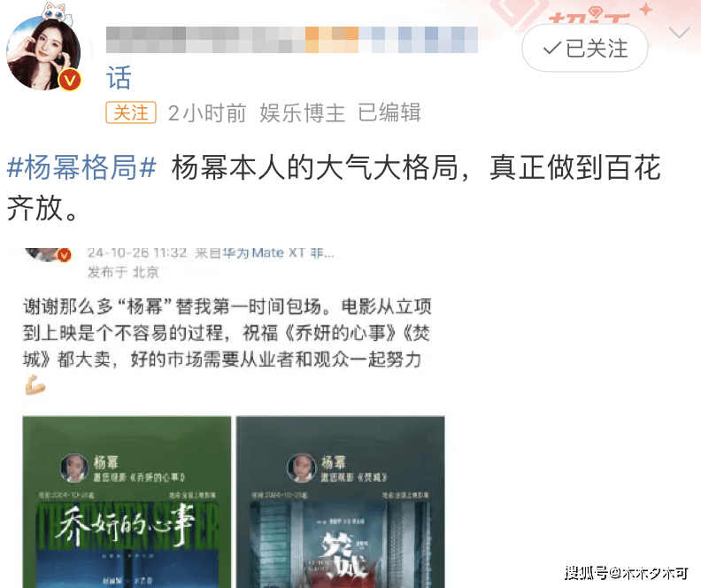Screen dimensions: 701x588
Task: Click the 杨幂 avatar on 焚城 poster
Action: click(301, 468)
